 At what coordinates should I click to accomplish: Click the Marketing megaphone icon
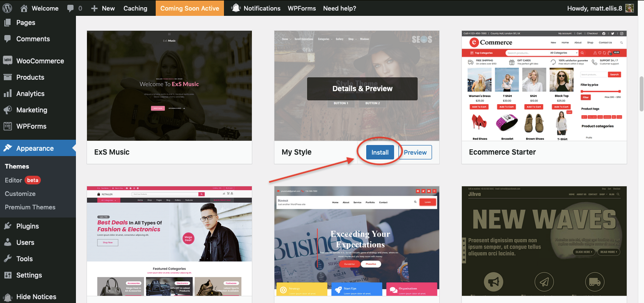[8, 110]
